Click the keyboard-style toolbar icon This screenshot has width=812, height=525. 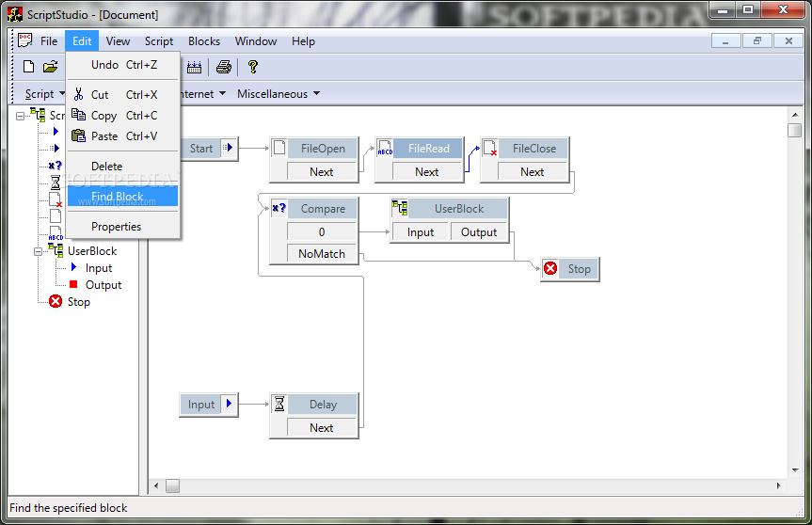pyautogui.click(x=194, y=67)
